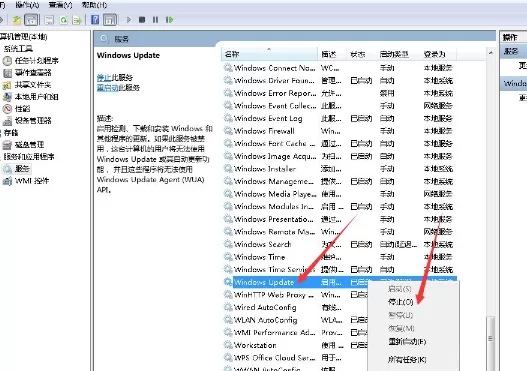Click the Start Service play icon
The height and width of the screenshot is (371, 527).
click(x=129, y=20)
